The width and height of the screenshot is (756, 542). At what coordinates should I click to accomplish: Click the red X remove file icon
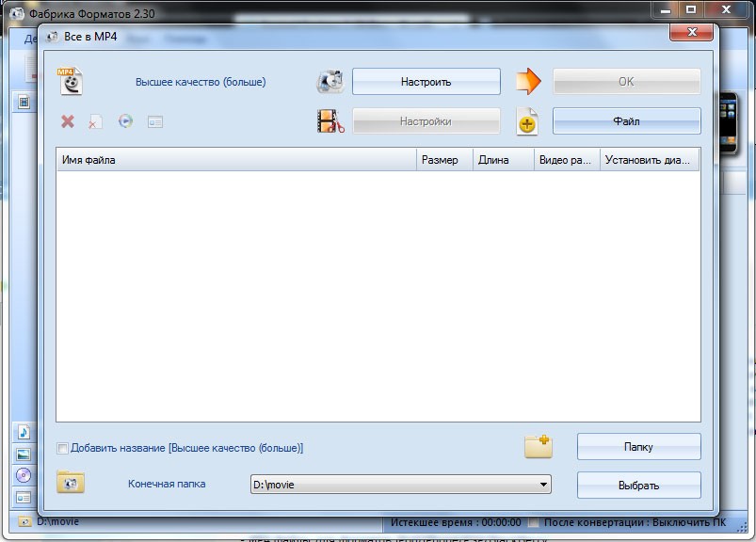click(68, 121)
